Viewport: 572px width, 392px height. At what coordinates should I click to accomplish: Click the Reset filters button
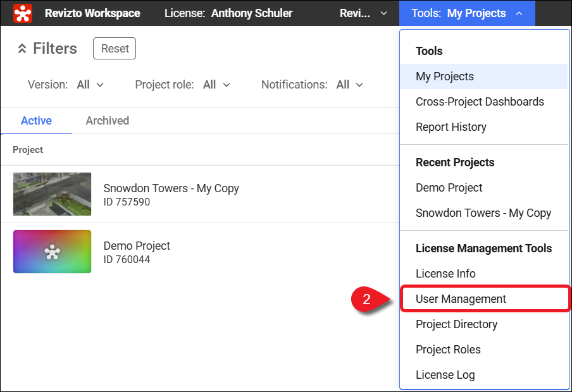pos(115,49)
